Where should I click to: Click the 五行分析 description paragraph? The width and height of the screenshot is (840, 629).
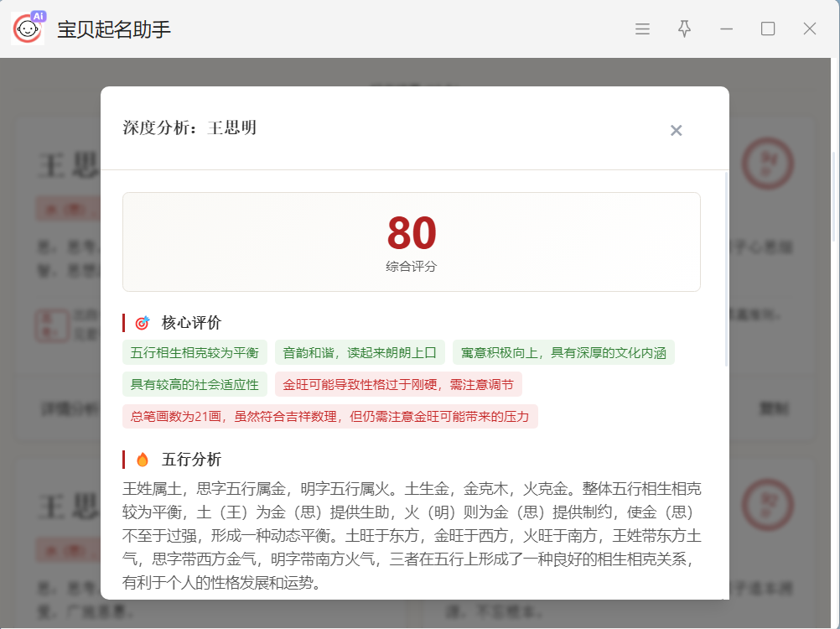click(411, 535)
